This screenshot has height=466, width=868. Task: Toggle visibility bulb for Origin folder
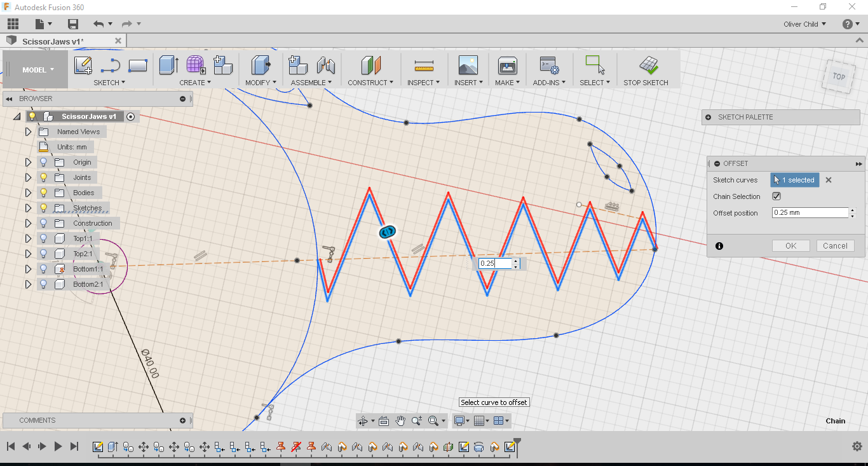[43, 162]
